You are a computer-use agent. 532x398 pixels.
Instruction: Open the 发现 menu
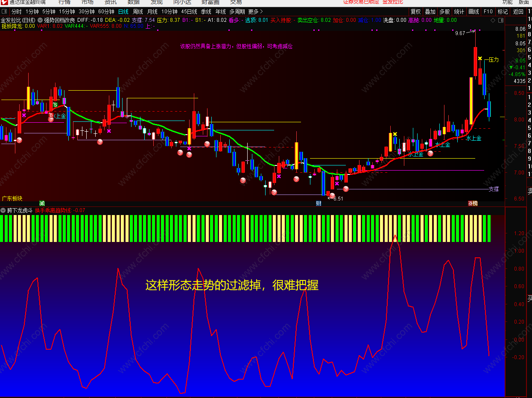(157, 2)
